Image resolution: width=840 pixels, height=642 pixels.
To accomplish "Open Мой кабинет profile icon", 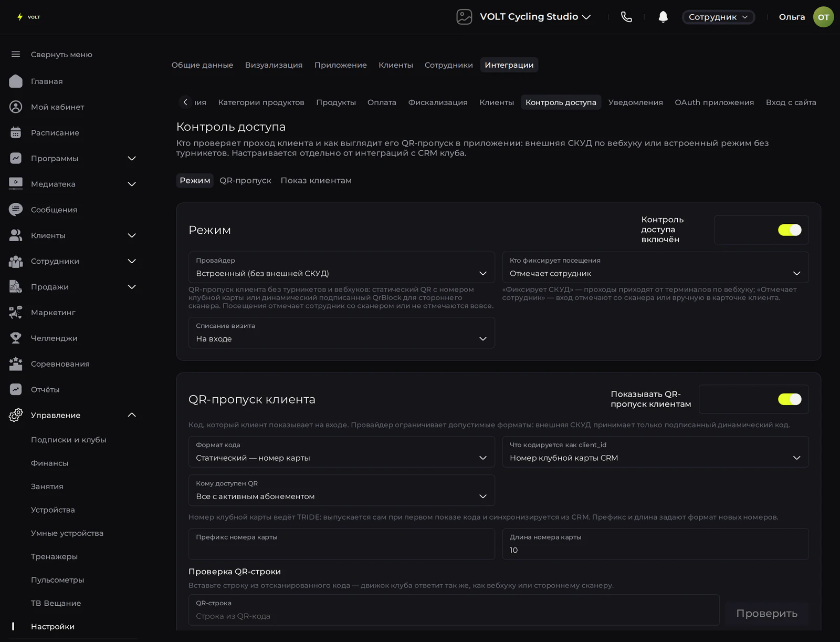I will (16, 107).
